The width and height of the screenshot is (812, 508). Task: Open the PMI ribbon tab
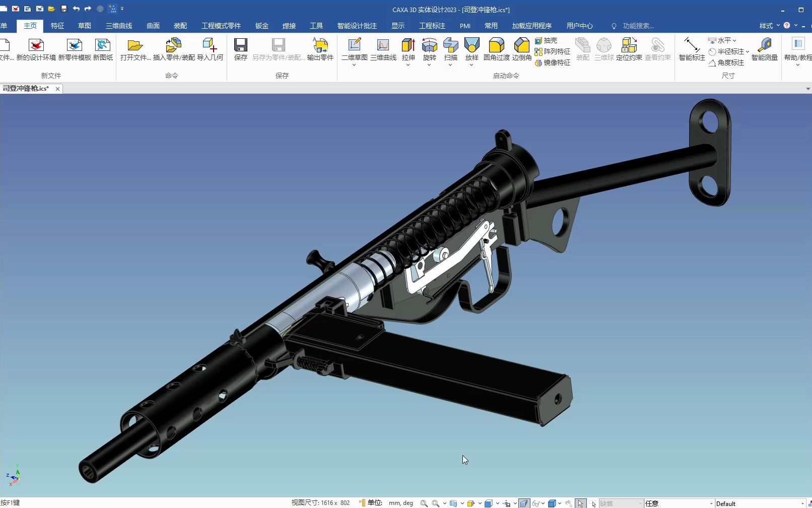(465, 26)
